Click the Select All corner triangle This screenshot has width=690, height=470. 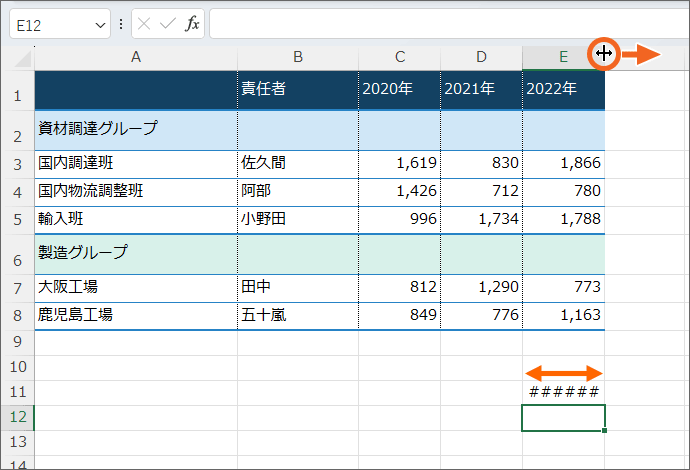pyautogui.click(x=22, y=59)
